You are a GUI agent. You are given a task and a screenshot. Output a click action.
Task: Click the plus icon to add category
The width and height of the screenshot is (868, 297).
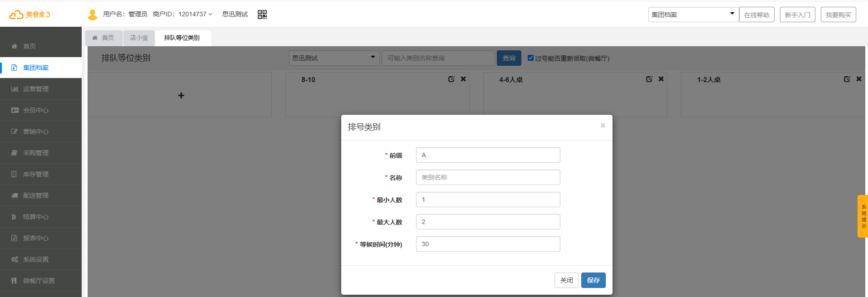pyautogui.click(x=181, y=95)
